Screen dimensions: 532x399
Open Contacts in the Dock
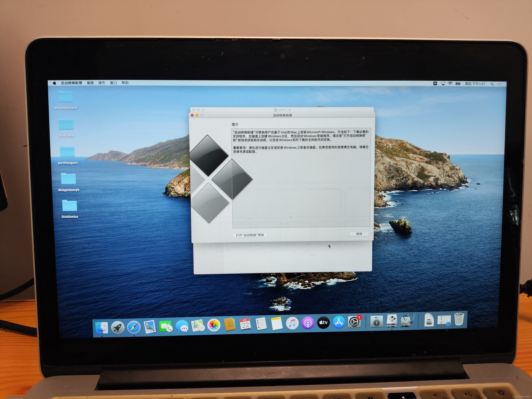(x=229, y=325)
